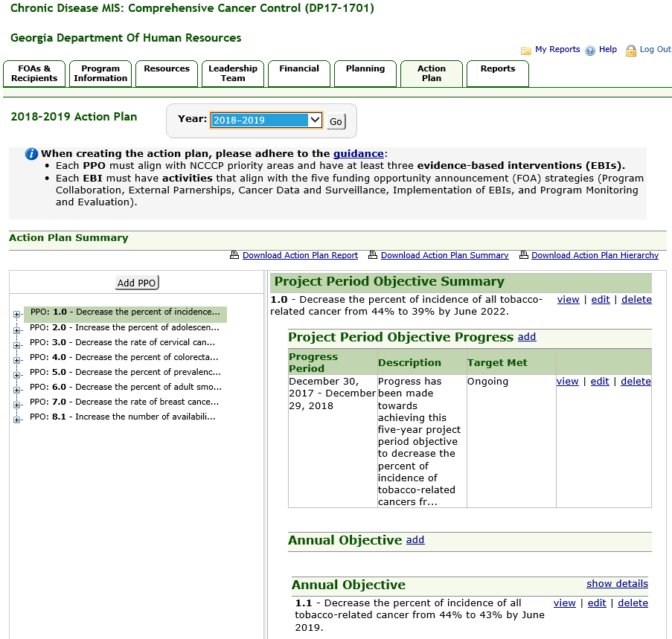Select the Action Plan tab
Viewport: 672px width, 639px height.
(432, 74)
